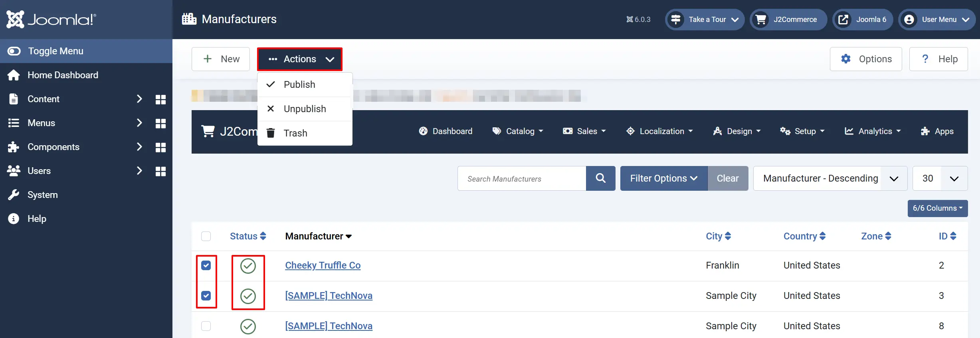Expand the Menus sidebar menu
Screen dimensions: 980x338
click(x=139, y=123)
